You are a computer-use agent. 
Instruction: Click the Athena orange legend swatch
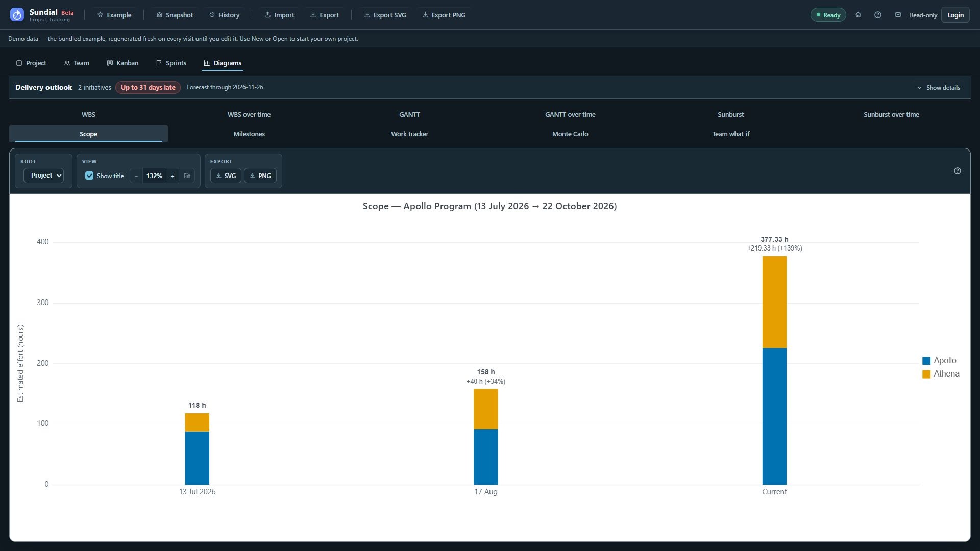point(926,374)
